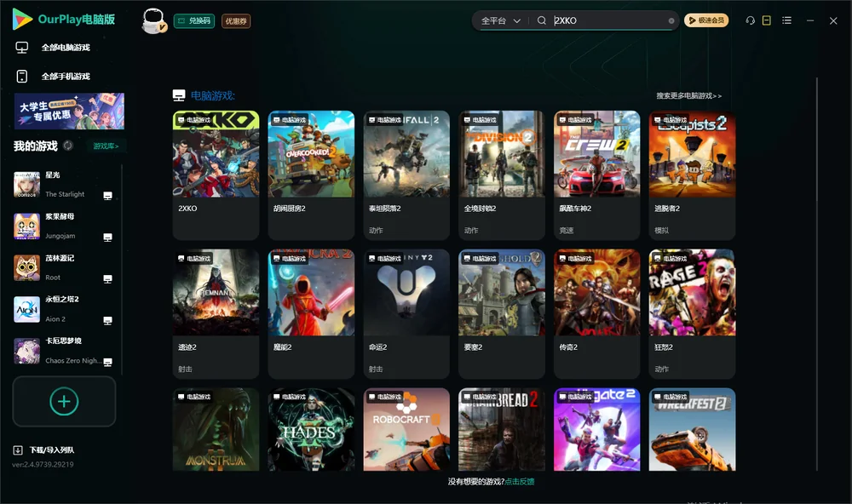852x504 pixels.
Task: Click the yellow mini-mode window icon
Action: click(767, 20)
